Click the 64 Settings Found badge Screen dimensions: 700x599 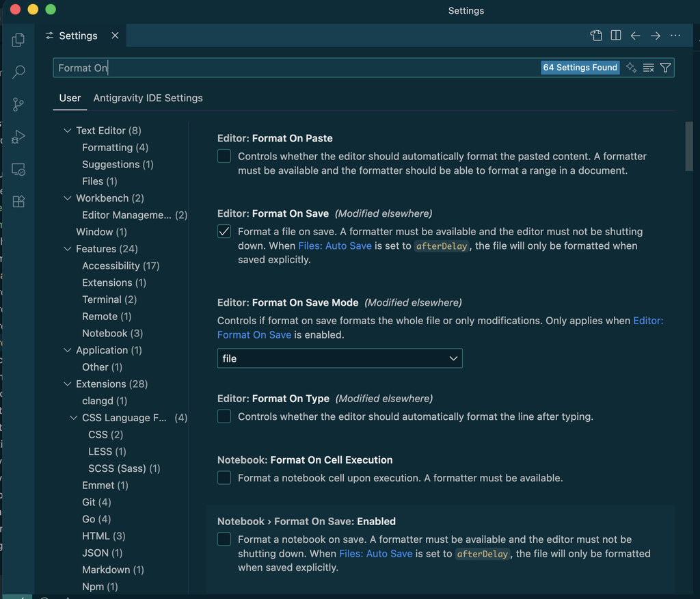pos(580,68)
